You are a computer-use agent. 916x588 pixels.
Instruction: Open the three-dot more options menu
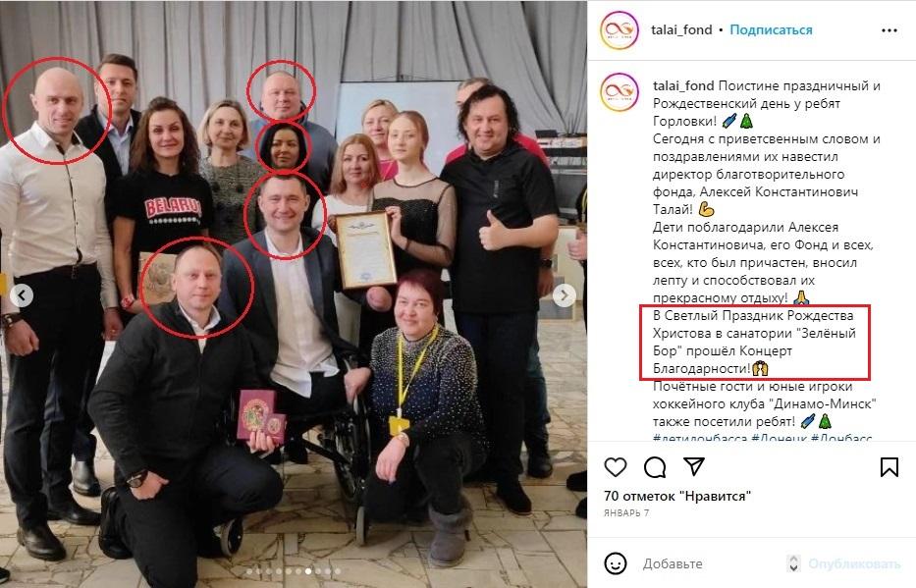click(x=889, y=30)
